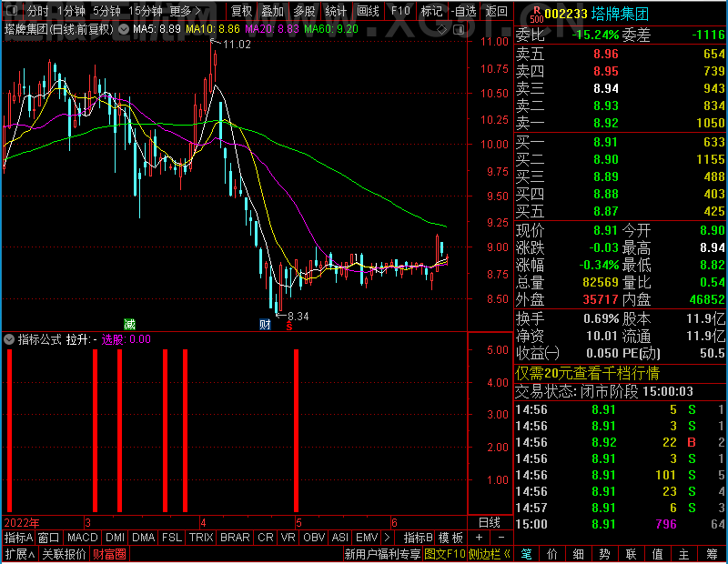Click the 新用户福利专享 promotion link
The image size is (728, 564).
point(382,554)
